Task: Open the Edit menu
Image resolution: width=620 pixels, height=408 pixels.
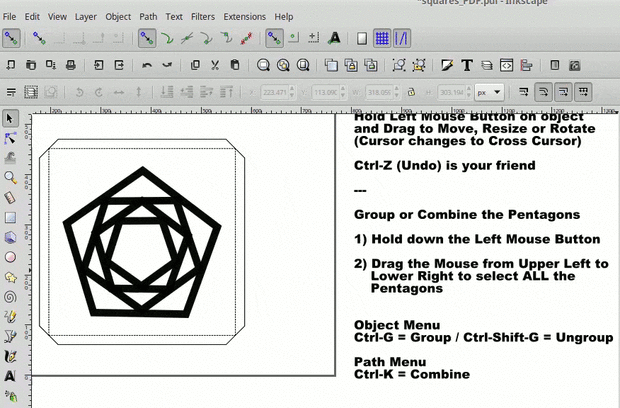Action: point(32,17)
